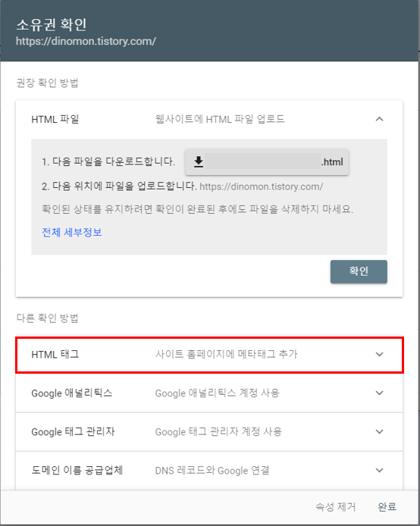Click Google 애널리틱스 계정 사용 description
The height and width of the screenshot is (526, 420).
(217, 393)
